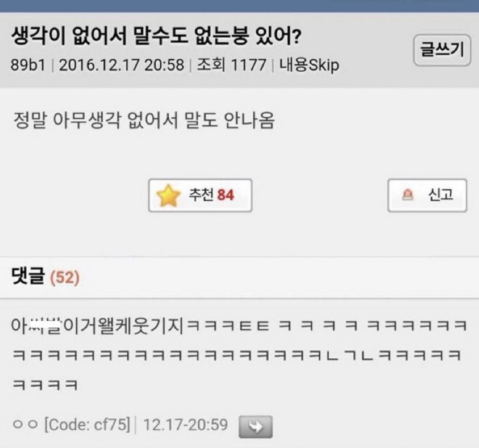Image resolution: width=479 pixels, height=448 pixels.
Task: Recommend the post via 추천 label
Action: (x=200, y=195)
